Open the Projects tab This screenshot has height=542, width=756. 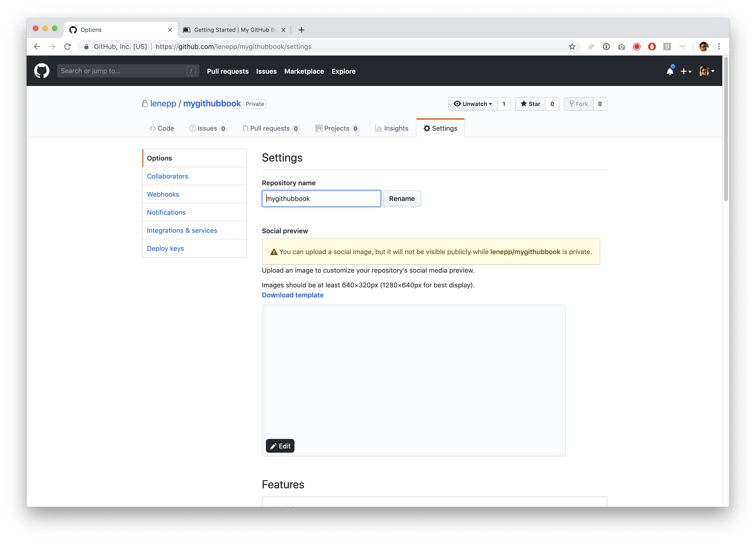click(x=337, y=128)
